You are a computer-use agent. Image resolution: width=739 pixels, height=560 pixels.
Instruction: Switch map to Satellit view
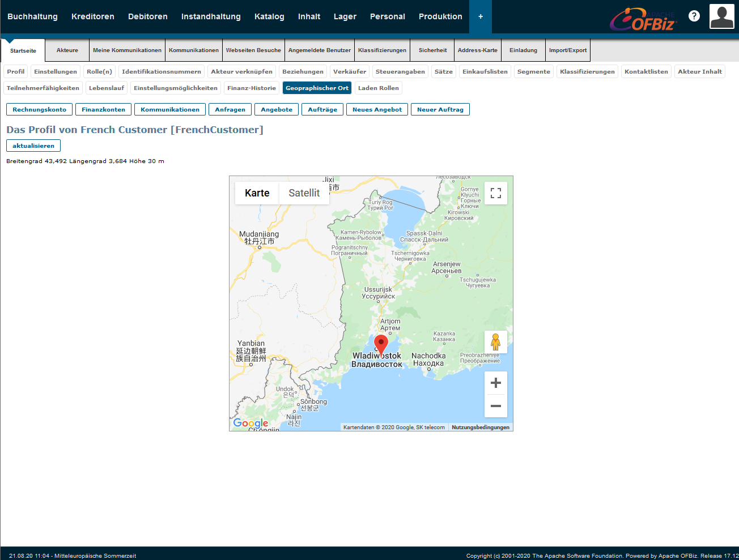point(304,193)
